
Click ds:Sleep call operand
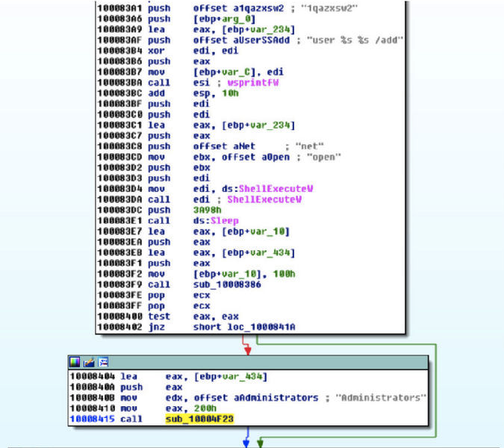216,221
